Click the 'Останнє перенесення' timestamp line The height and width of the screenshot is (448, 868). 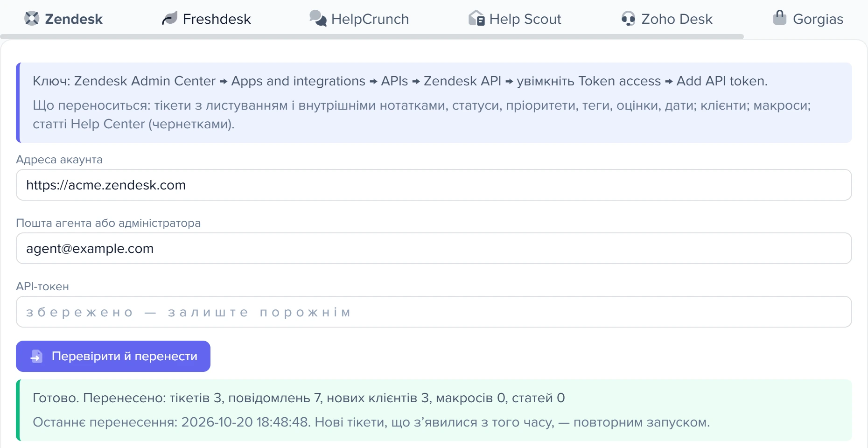tap(371, 422)
